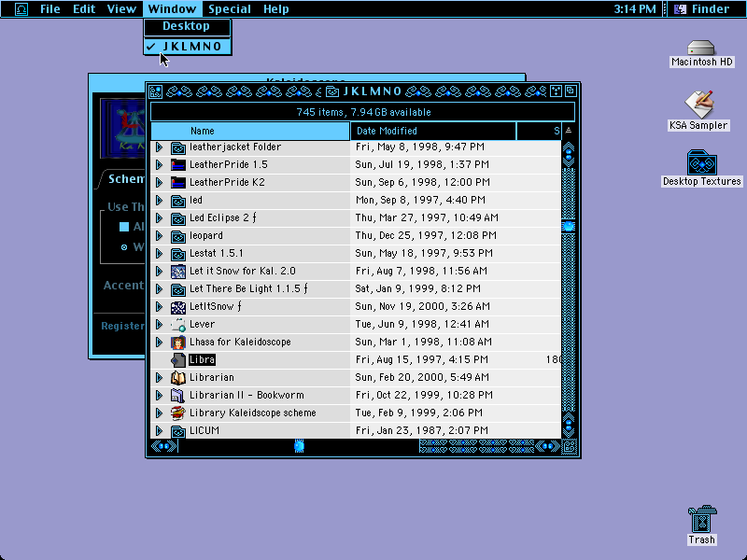The width and height of the screenshot is (747, 560).
Task: Select the leopard folder icon
Action: [x=177, y=236]
